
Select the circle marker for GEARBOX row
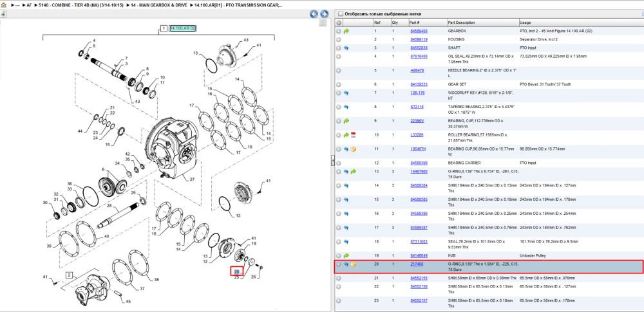pyautogui.click(x=339, y=31)
